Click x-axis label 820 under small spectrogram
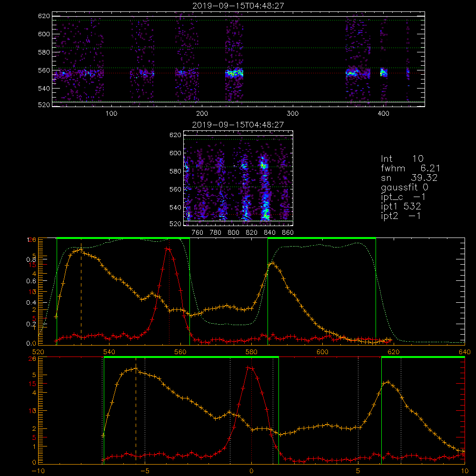The width and height of the screenshot is (476, 476). (x=252, y=233)
